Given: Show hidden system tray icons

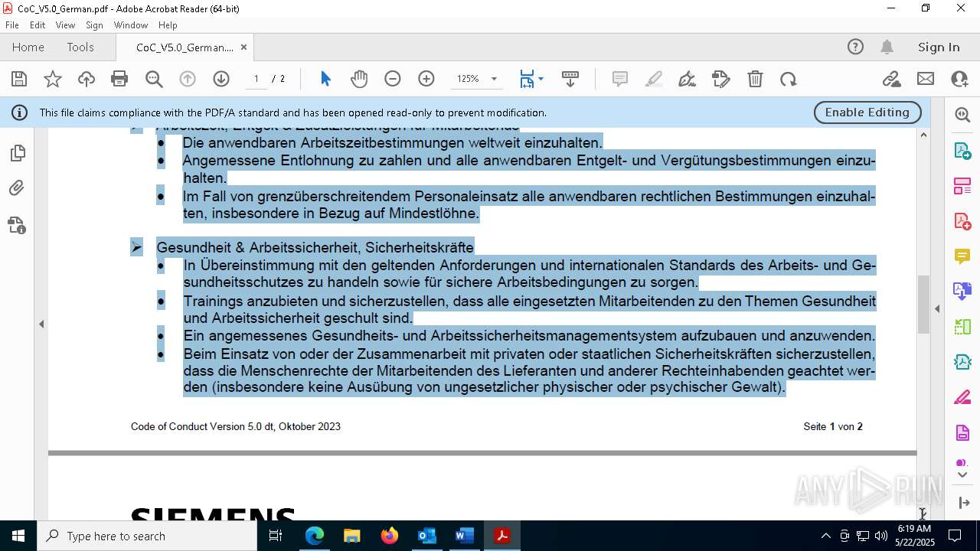Looking at the screenshot, I should 825,536.
